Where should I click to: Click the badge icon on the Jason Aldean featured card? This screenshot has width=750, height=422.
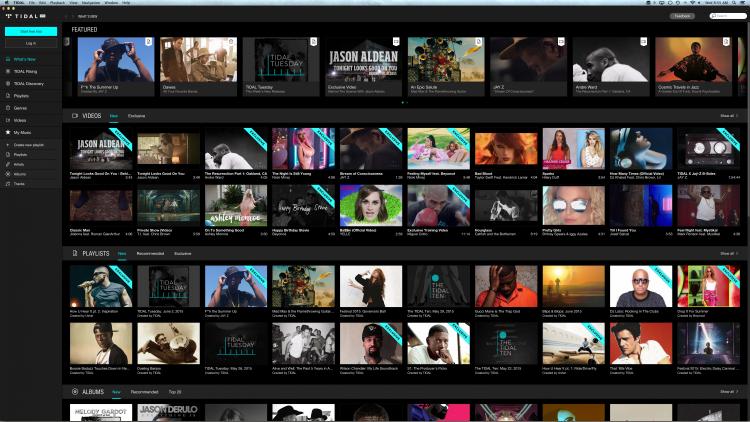396,42
